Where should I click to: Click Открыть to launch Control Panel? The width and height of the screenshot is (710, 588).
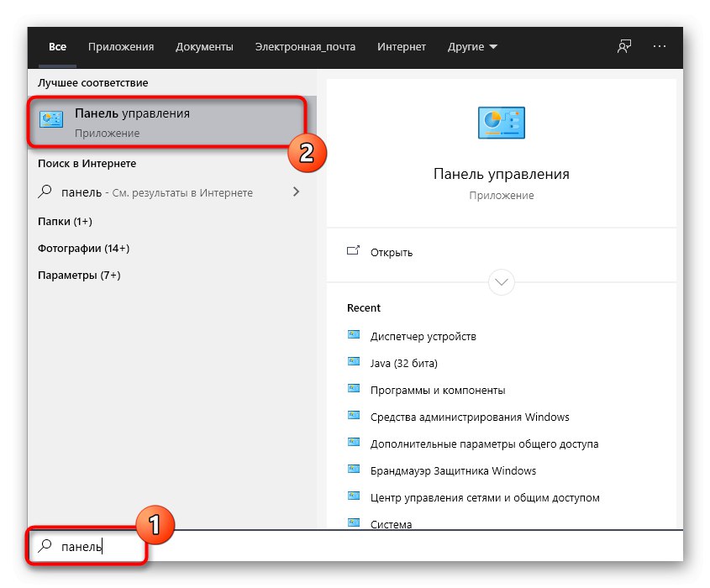[391, 252]
